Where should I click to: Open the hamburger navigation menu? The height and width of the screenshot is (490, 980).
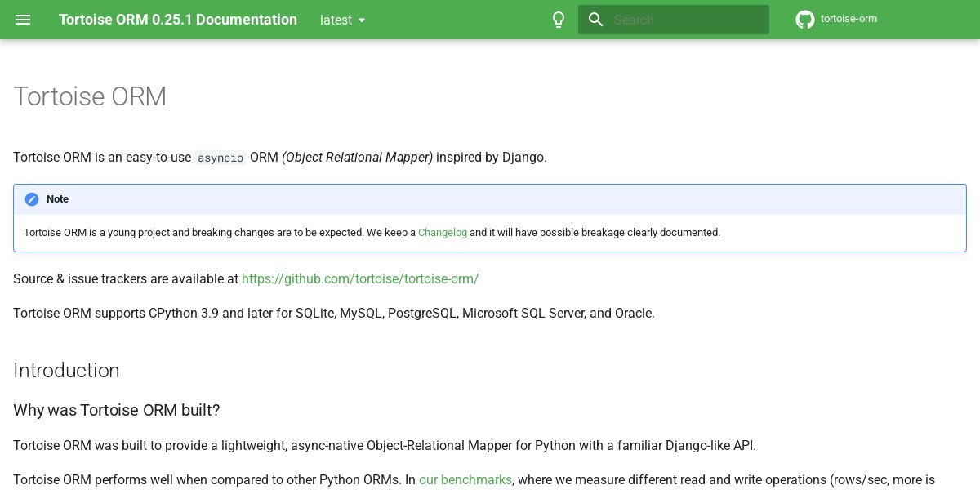point(23,20)
